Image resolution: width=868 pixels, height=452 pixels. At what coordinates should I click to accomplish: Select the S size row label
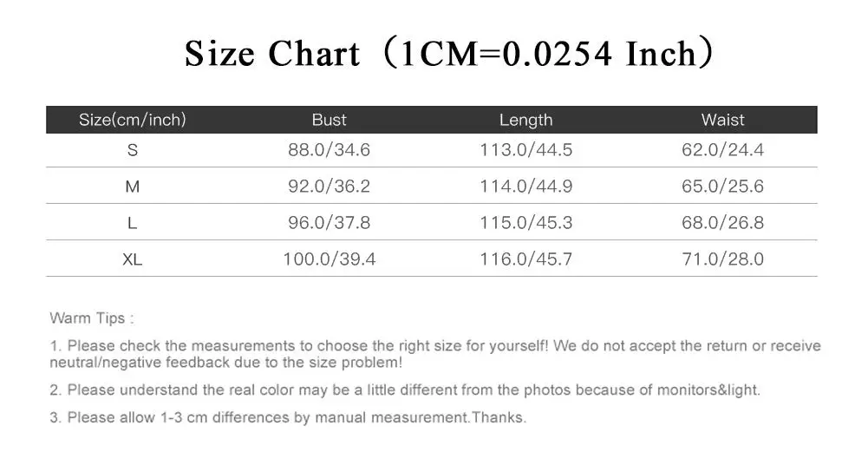[133, 150]
